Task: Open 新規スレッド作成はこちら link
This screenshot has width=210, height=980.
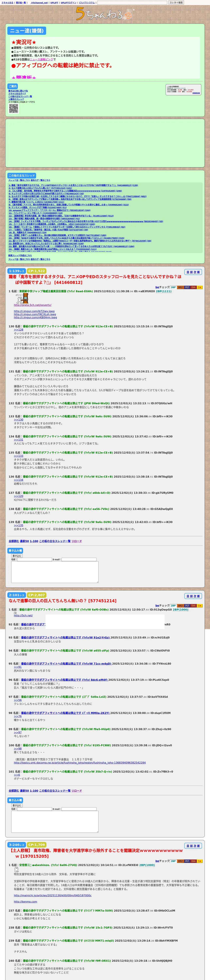Action: tap(20, 255)
